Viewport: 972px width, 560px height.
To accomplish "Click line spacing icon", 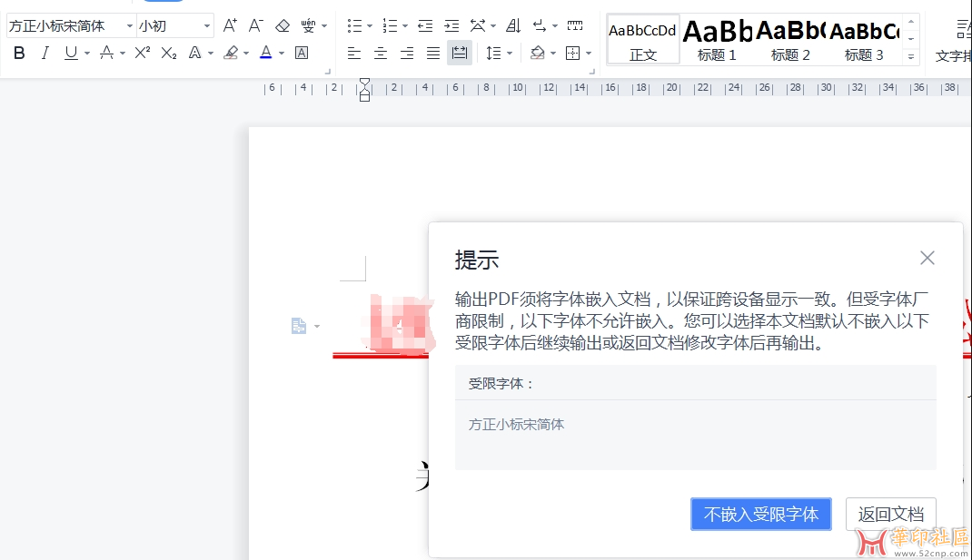I will point(493,54).
